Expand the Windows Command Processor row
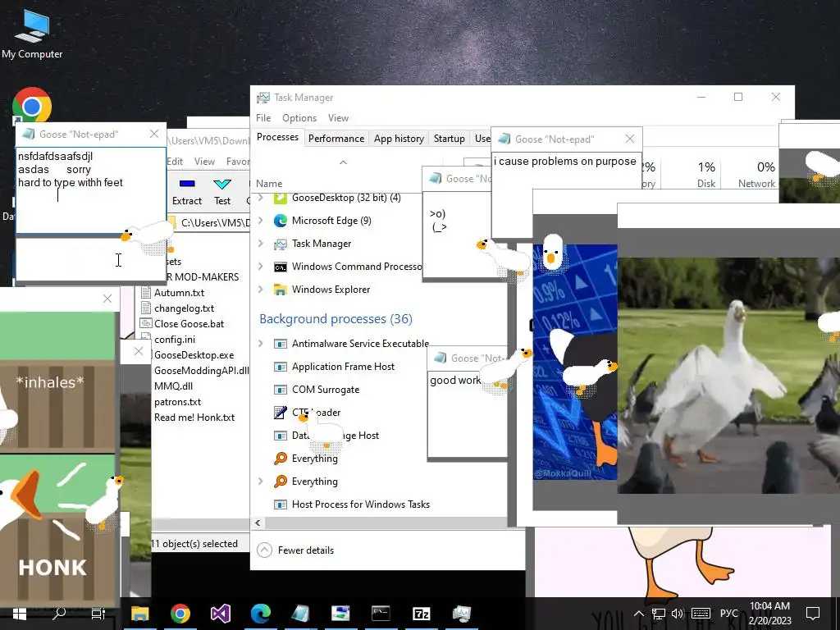Image resolution: width=840 pixels, height=630 pixels. [x=261, y=267]
